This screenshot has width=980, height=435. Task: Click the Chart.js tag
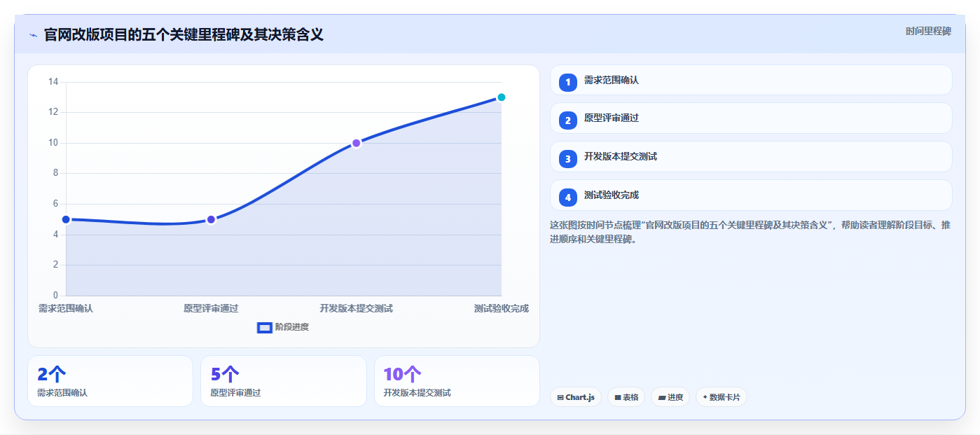point(576,397)
